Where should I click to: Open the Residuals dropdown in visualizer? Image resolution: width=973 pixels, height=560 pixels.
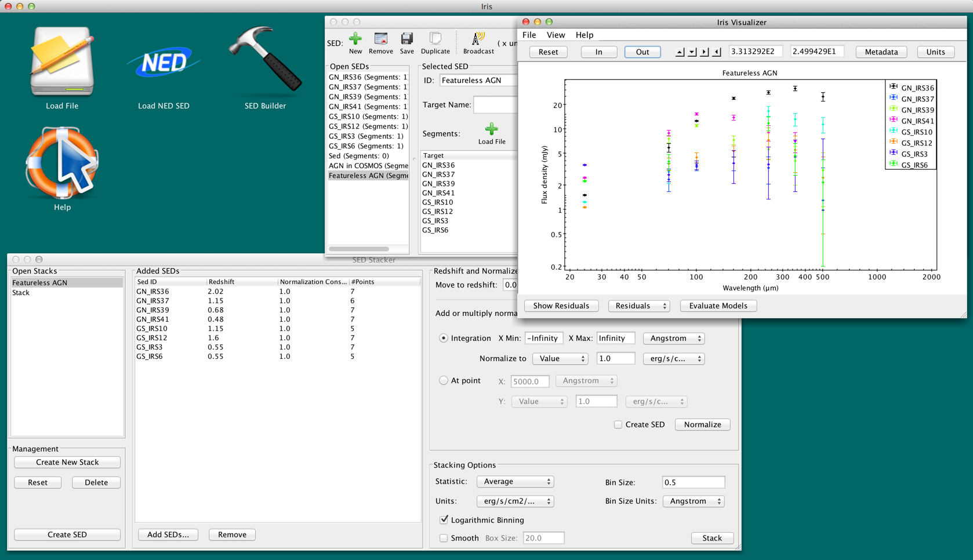638,306
